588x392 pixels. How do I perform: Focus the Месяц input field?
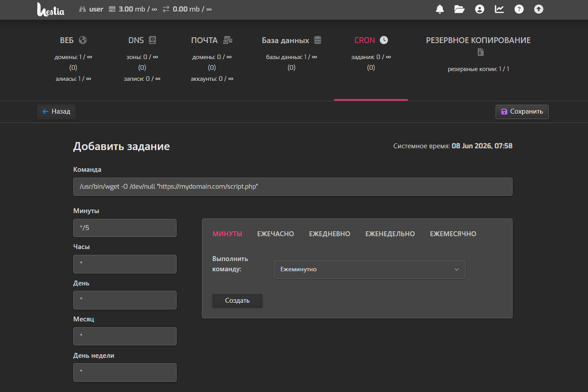pos(125,337)
